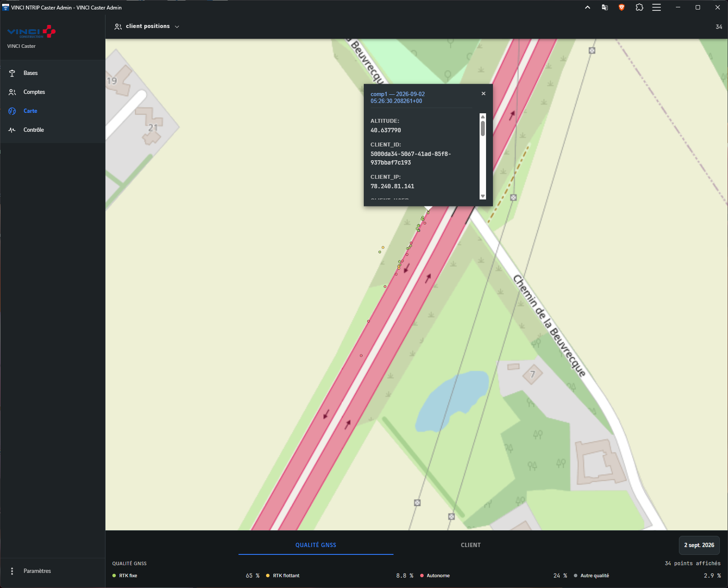Open Paramètres settings

[x=53, y=571]
